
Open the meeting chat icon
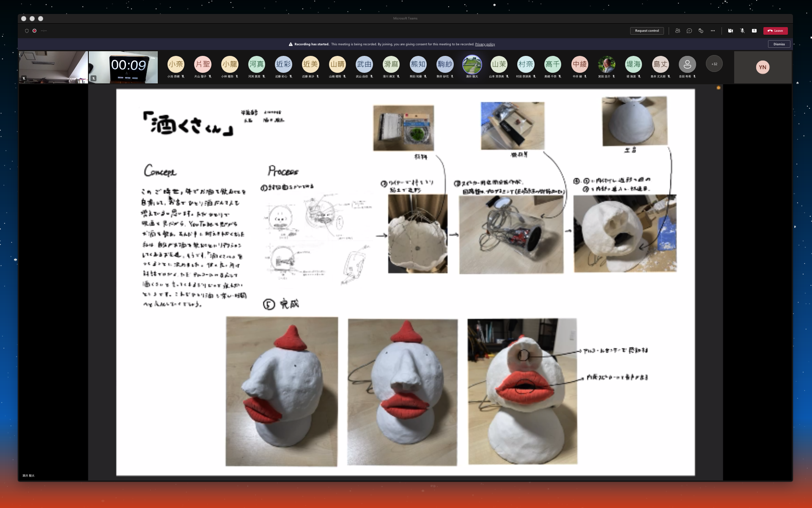click(689, 30)
